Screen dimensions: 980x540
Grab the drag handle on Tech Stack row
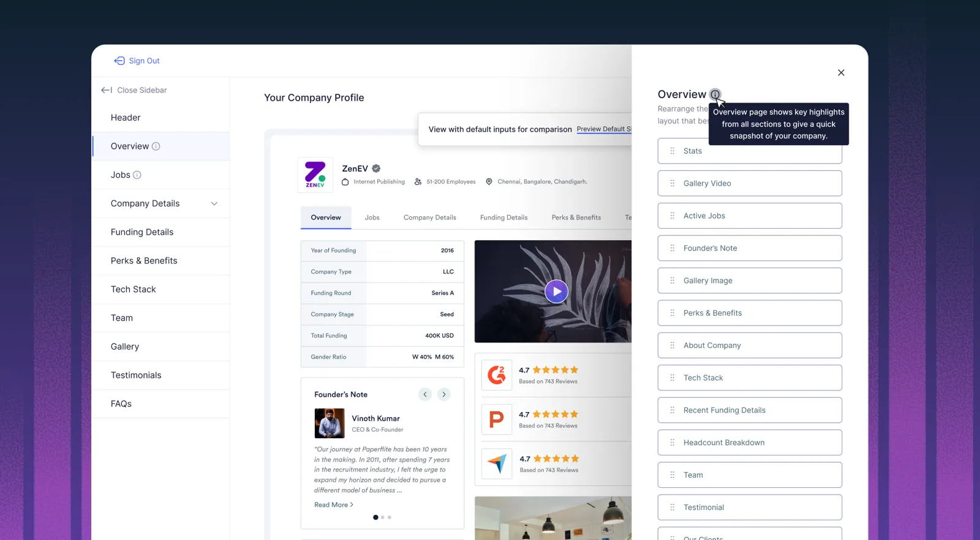pos(672,378)
